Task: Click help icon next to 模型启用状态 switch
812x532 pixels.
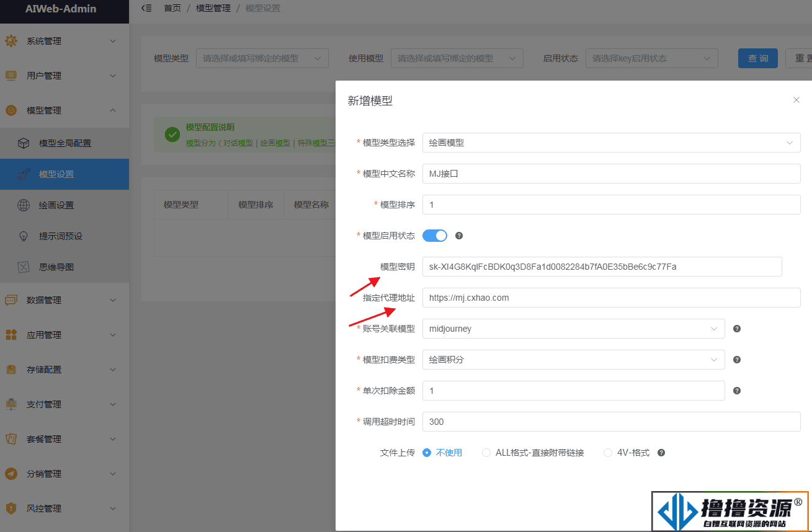Action: click(x=459, y=236)
